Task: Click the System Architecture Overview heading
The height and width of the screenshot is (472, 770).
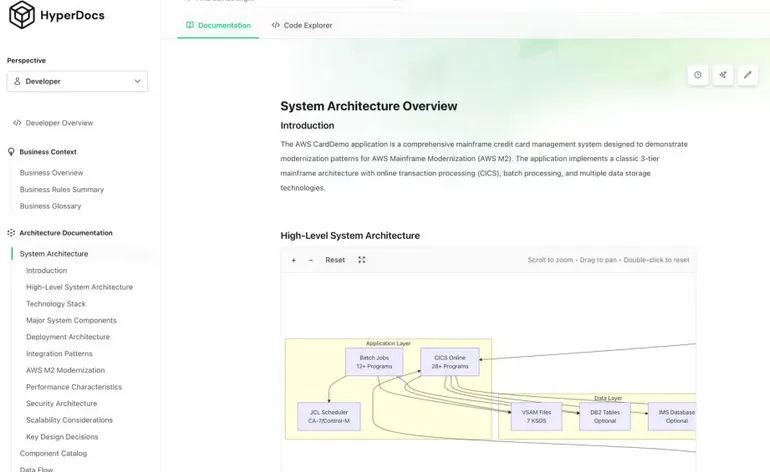Action: point(369,106)
